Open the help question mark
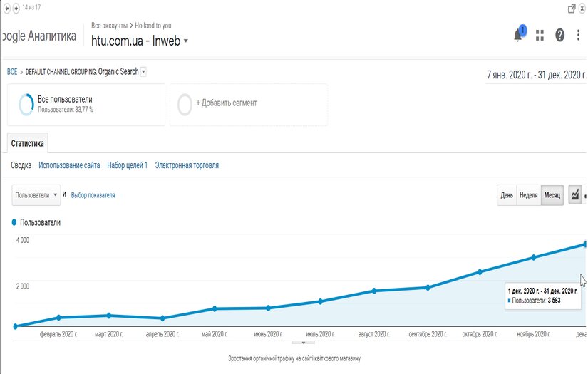 tap(559, 35)
